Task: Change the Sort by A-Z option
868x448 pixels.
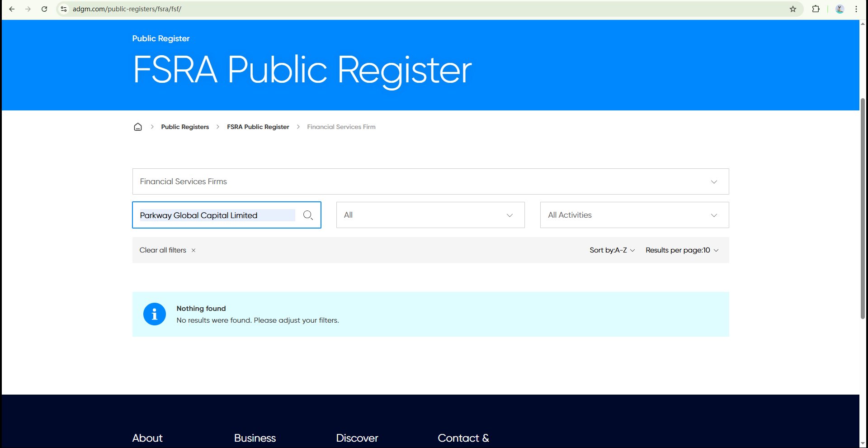Action: (x=612, y=250)
